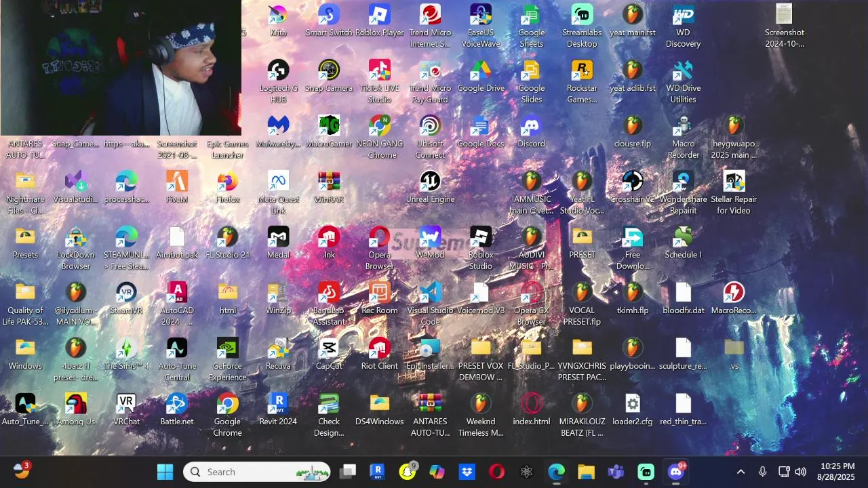
Task: Launch The Sims 4 shortcut
Action: tap(126, 354)
